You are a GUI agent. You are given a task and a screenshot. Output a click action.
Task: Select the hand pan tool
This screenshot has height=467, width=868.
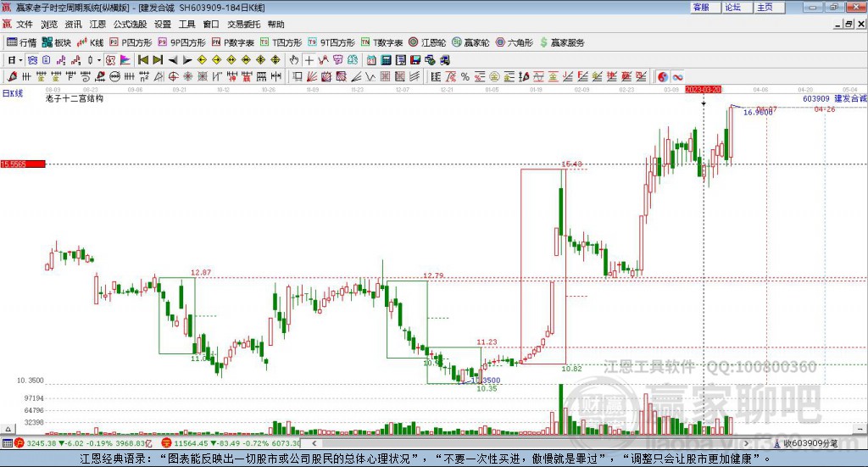pos(294,60)
